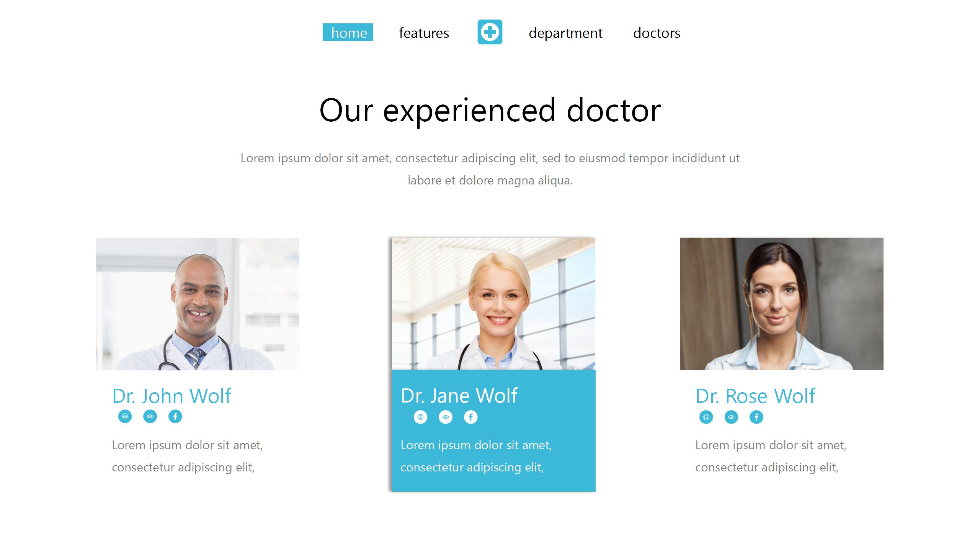Open Dr. John Wolf's globe website icon
The image size is (980, 551).
click(x=125, y=416)
